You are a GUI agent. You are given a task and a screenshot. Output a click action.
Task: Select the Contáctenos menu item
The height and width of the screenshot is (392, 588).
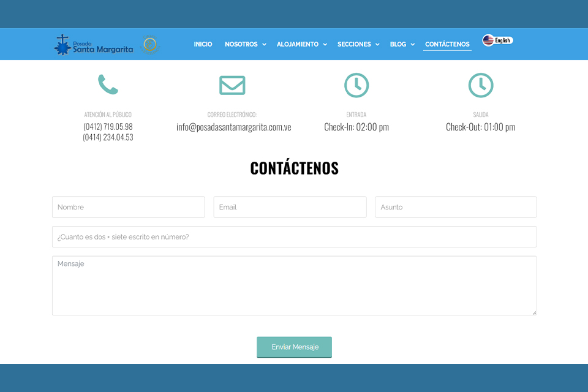point(447,44)
